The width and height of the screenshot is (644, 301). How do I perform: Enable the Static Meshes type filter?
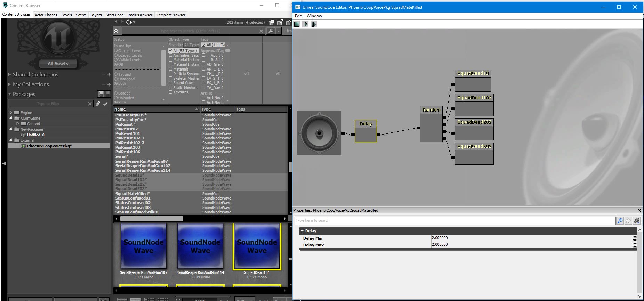[171, 88]
